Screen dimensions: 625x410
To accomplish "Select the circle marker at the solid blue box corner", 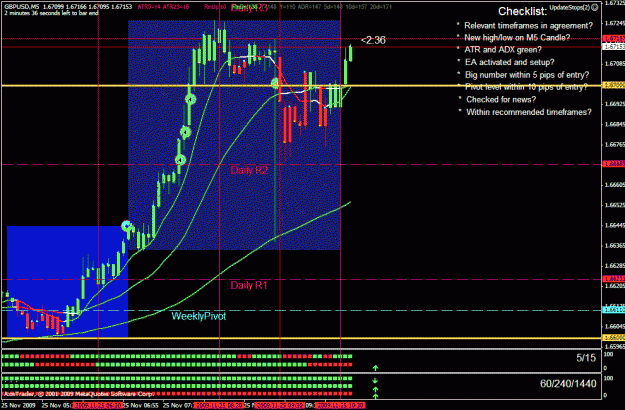I will (x=127, y=227).
